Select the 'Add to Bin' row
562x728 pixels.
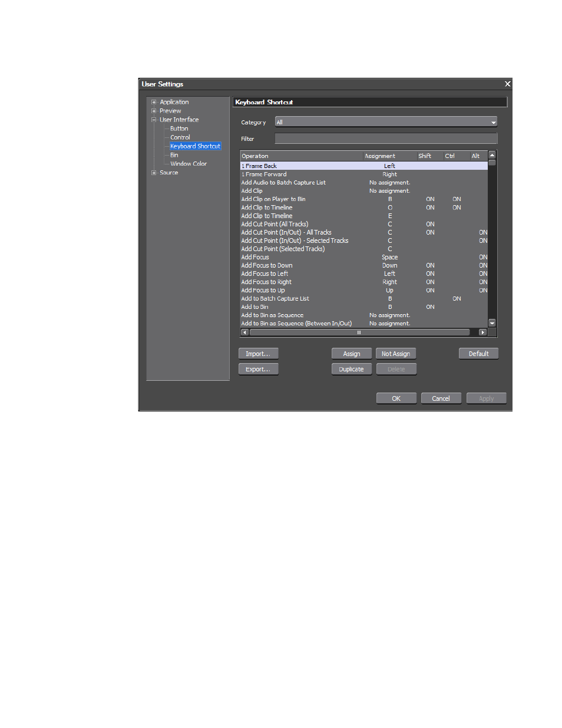(364, 307)
